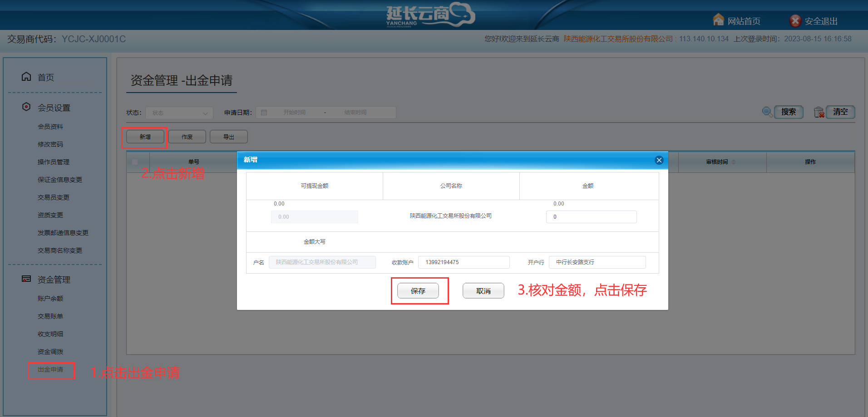868x417 pixels.
Task: Open 操作员管理 menu item
Action: (x=54, y=162)
